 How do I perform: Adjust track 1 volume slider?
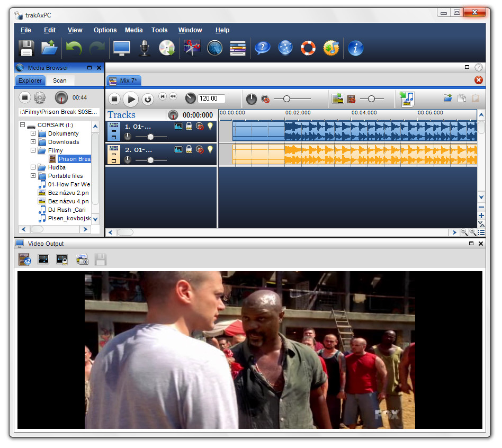pos(151,137)
